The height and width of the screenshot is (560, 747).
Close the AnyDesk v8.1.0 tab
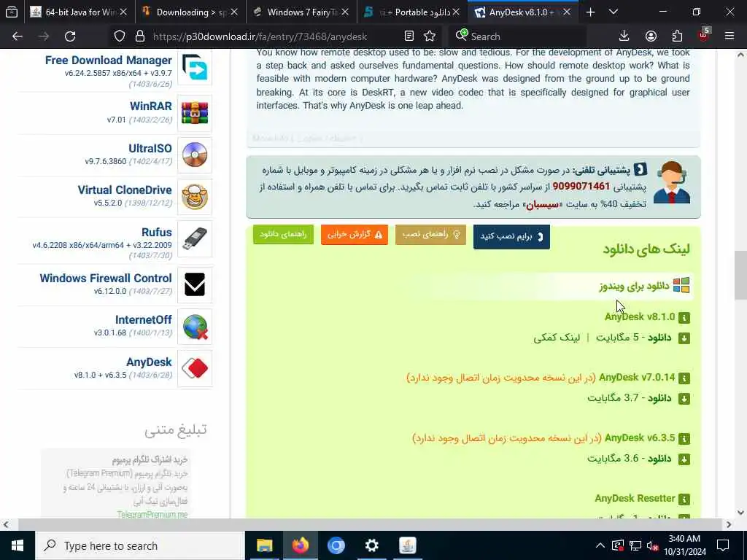tap(566, 12)
